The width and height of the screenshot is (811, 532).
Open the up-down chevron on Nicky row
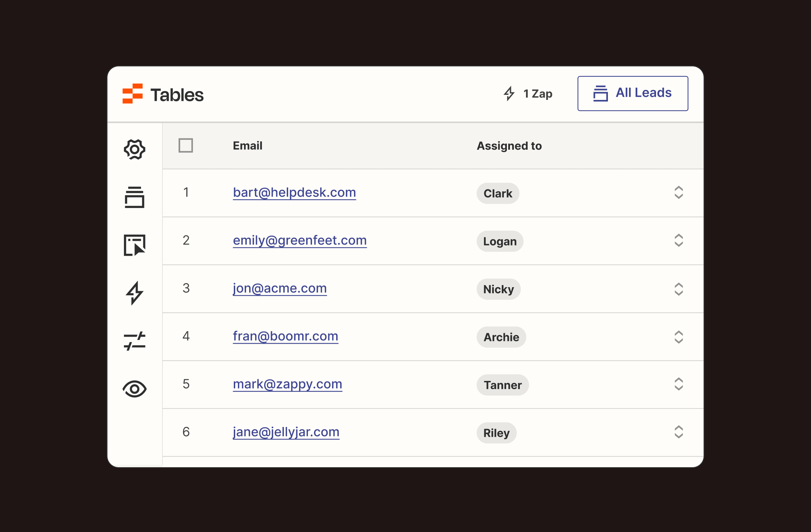tap(679, 289)
